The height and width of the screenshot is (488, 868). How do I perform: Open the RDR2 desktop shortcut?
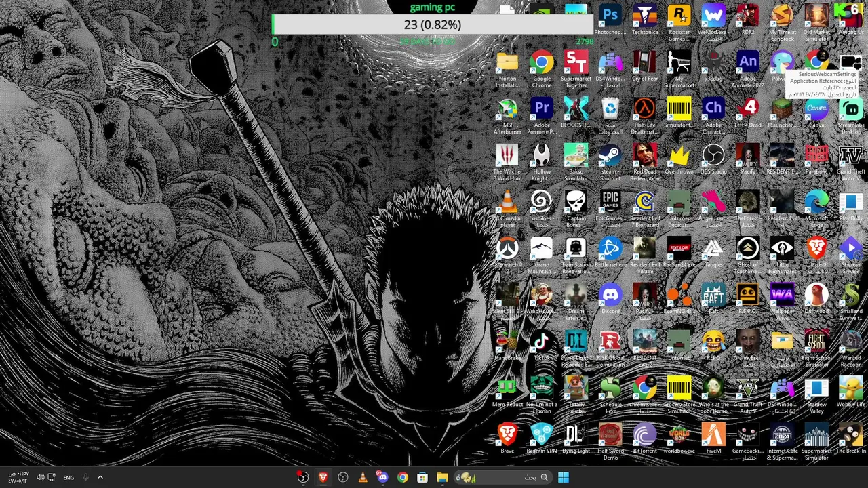pyautogui.click(x=748, y=21)
